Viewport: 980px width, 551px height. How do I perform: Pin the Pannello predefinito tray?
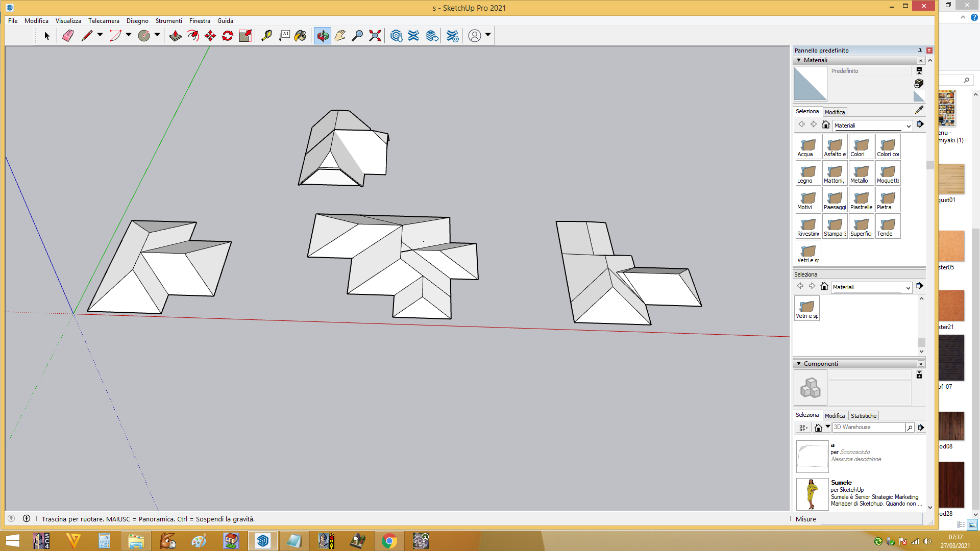click(920, 51)
